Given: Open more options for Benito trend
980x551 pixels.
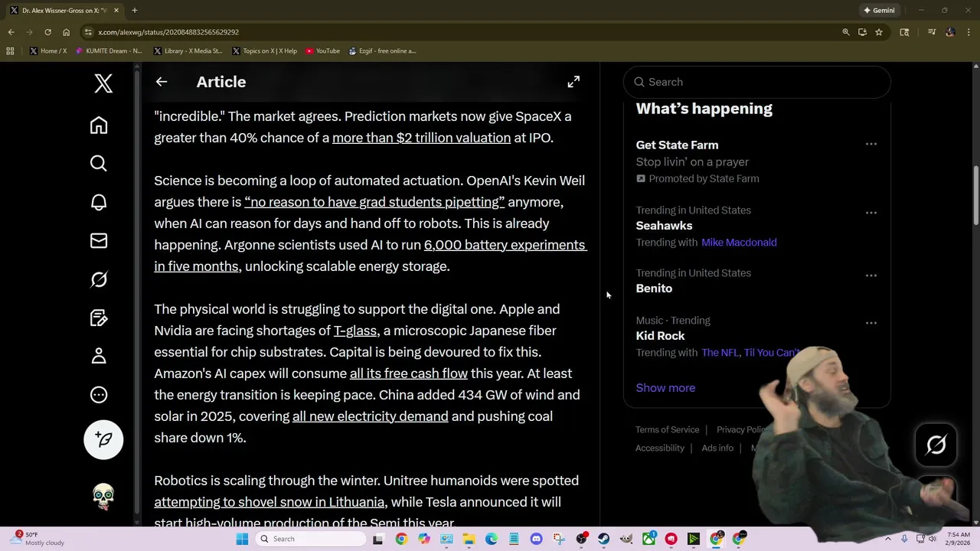Looking at the screenshot, I should point(871,275).
